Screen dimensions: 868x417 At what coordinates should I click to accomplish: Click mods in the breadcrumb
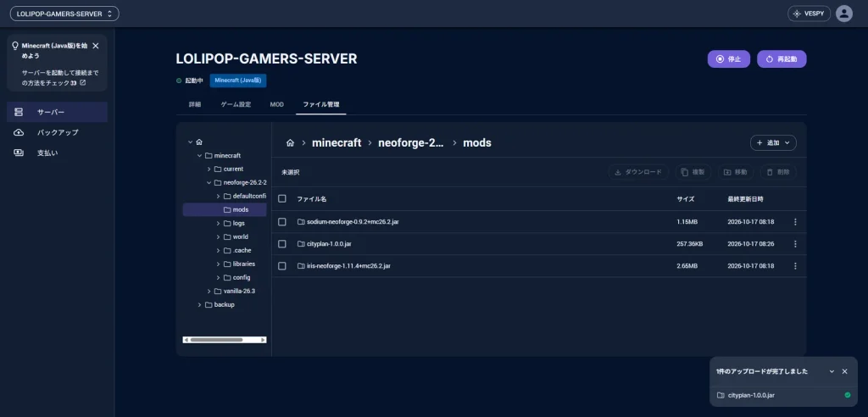click(x=477, y=143)
